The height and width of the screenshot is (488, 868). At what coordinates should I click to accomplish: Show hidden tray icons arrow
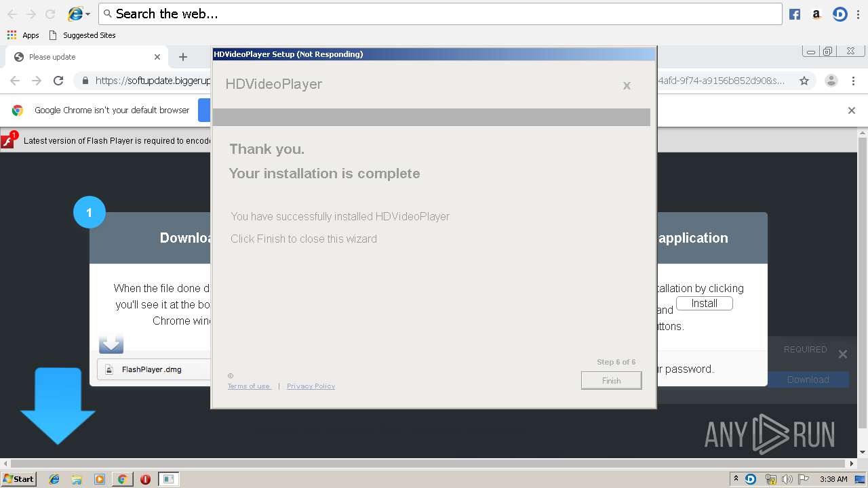[736, 479]
